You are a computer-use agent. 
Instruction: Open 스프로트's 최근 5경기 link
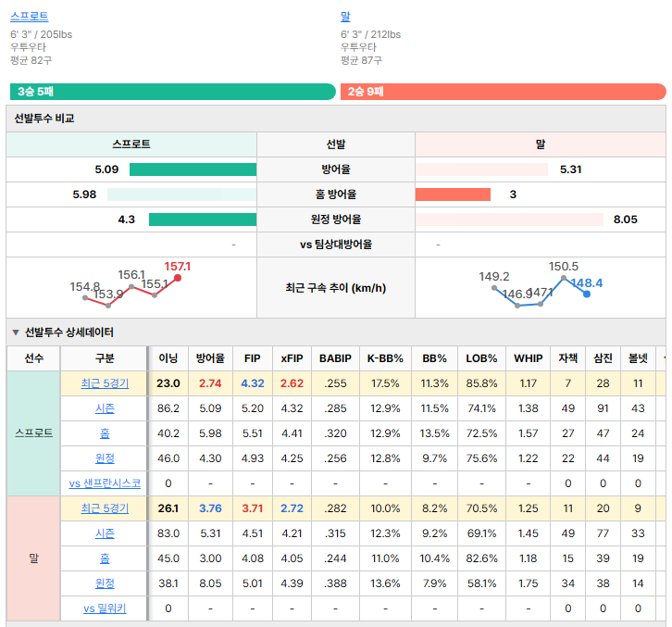click(x=105, y=383)
